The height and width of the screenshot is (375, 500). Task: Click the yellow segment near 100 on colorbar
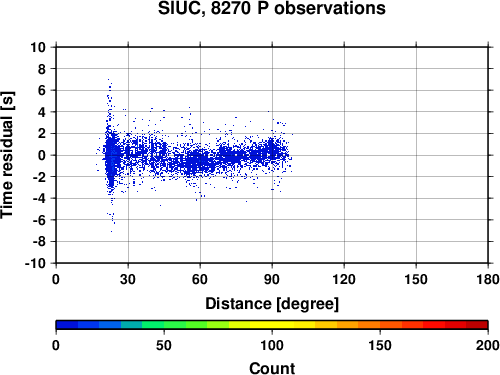pyautogui.click(x=272, y=325)
